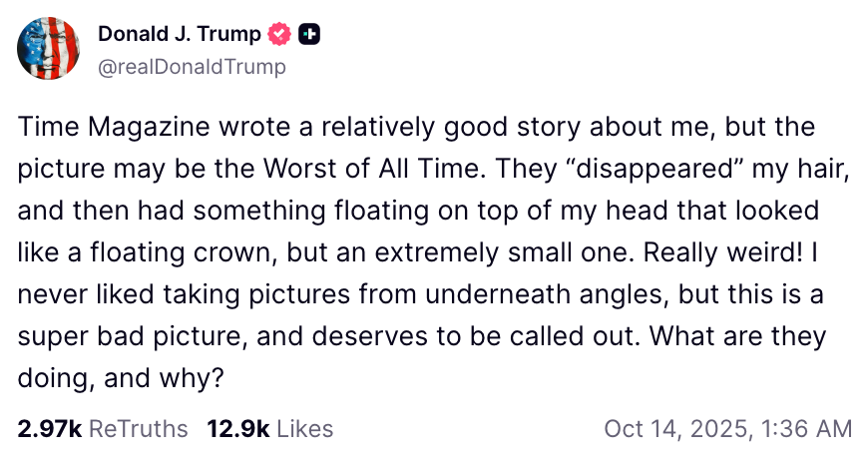868x465 pixels.
Task: Click the 1:36 AM time text
Action: click(x=808, y=429)
